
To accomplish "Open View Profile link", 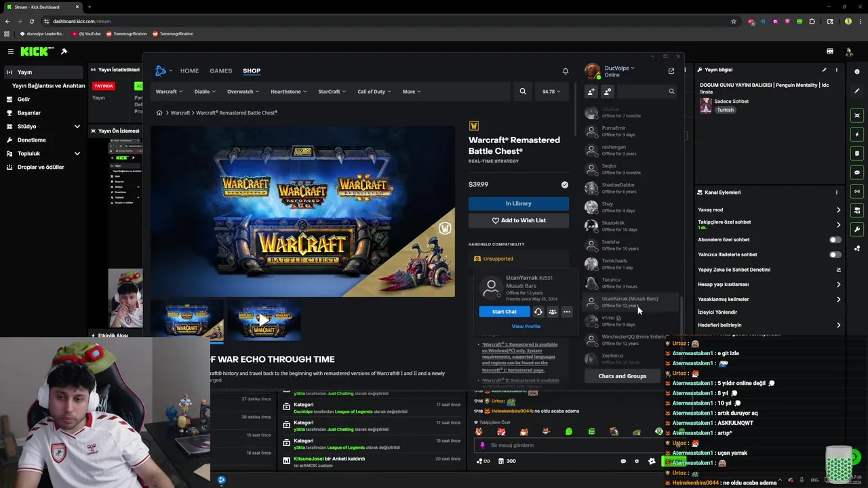I will [x=526, y=327].
